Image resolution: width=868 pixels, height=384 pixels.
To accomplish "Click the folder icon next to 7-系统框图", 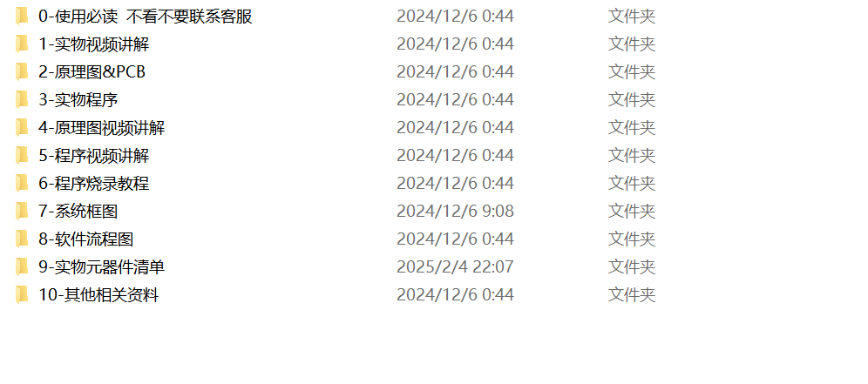I will 22,212.
